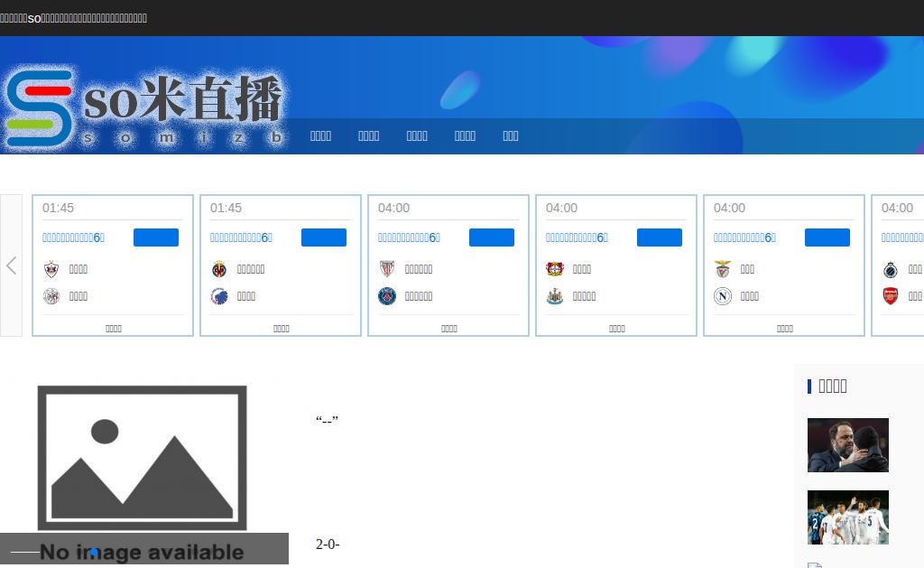Screen dimensions: 924x568
Task: Click the Paris Saint-Germain crest
Action: [x=386, y=296]
